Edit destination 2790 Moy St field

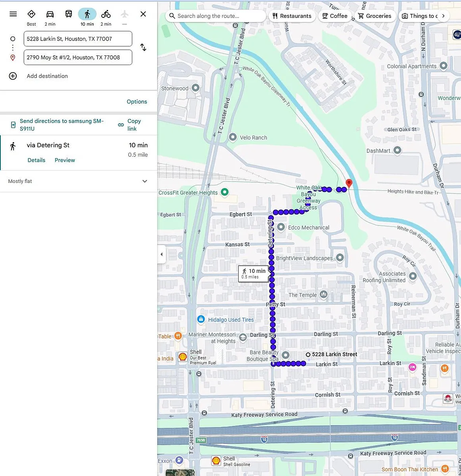78,57
